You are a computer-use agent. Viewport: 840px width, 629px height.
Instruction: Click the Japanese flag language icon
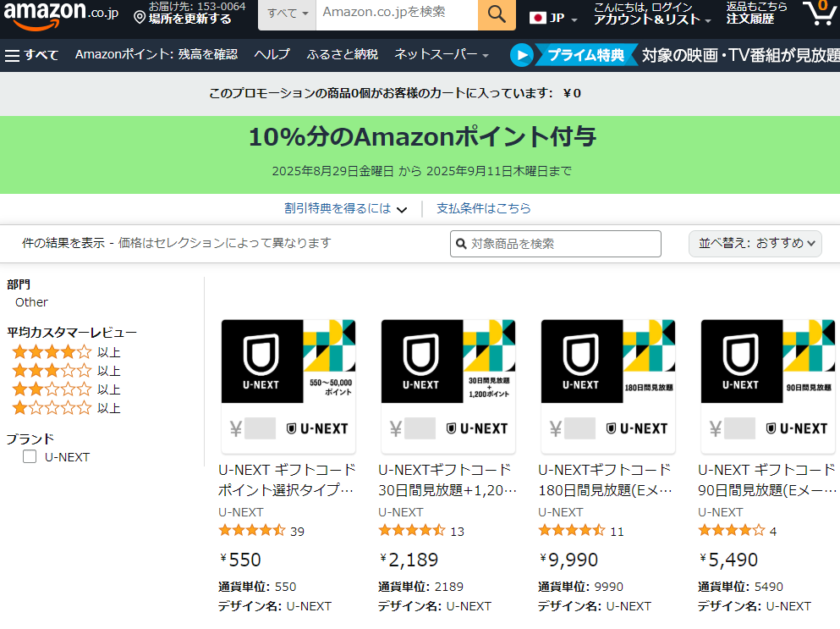pos(538,15)
